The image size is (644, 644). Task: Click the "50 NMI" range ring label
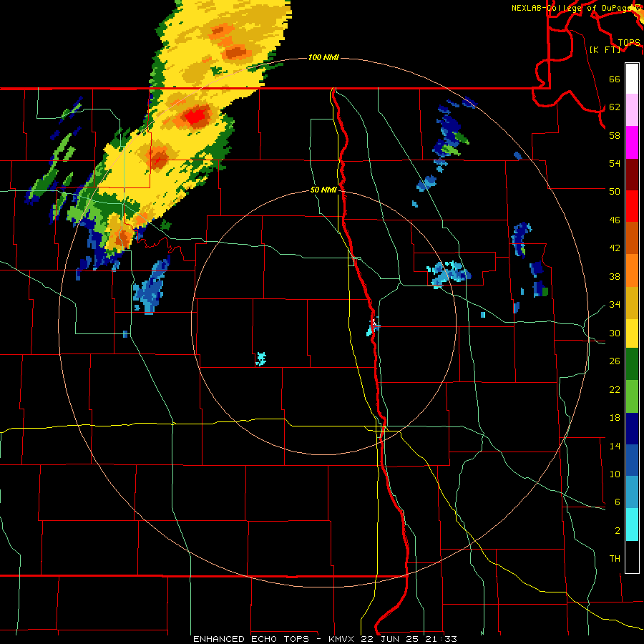323,190
